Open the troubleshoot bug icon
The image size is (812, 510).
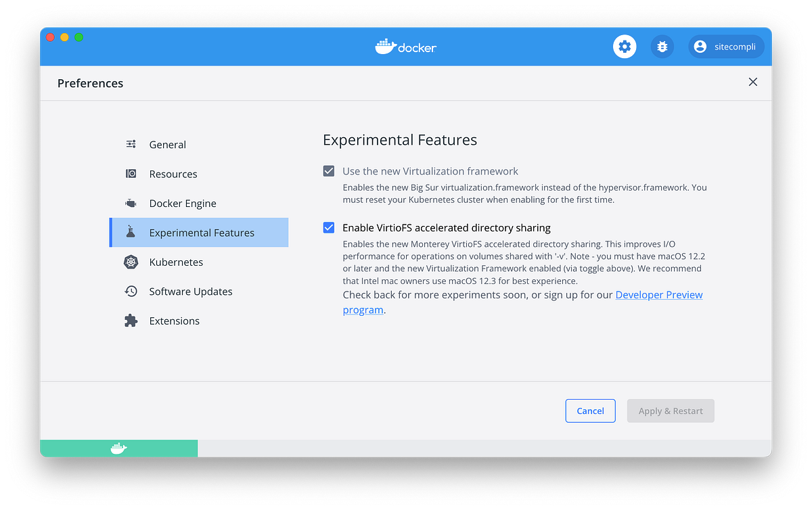pyautogui.click(x=662, y=46)
